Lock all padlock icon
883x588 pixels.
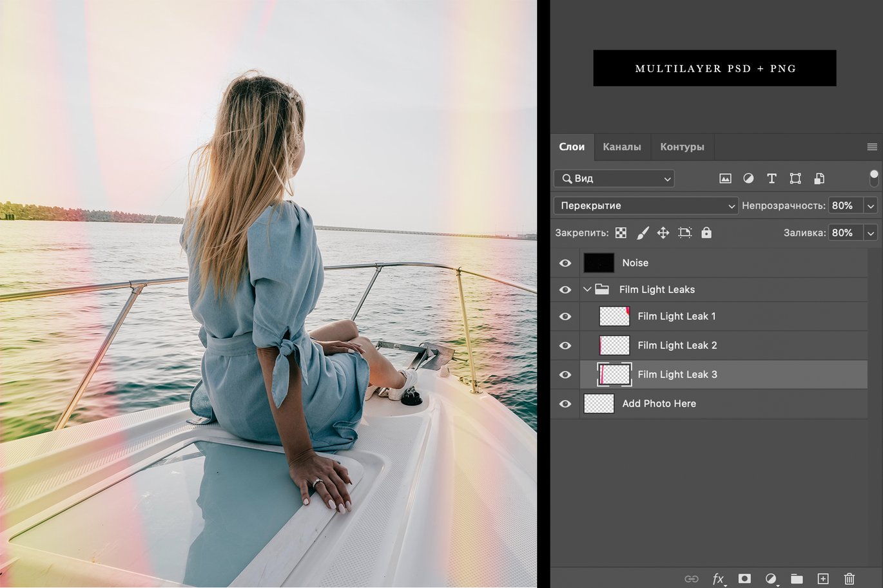coord(706,232)
